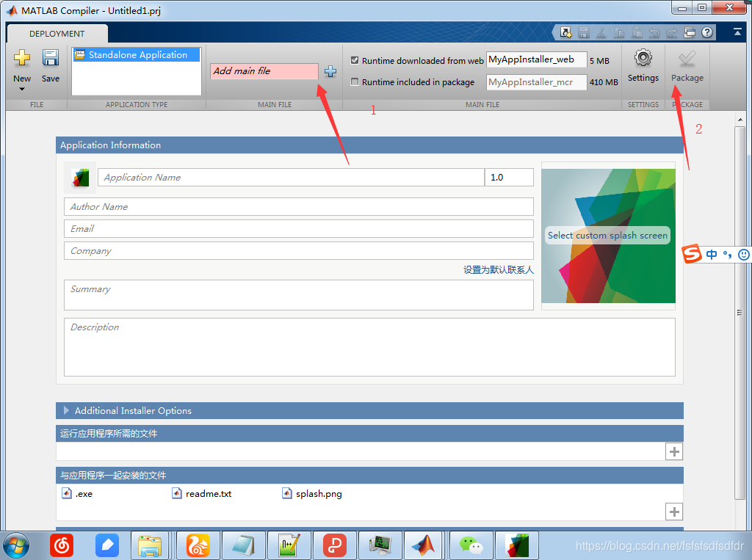Open Notepad++ from taskbar
752x560 pixels.
click(289, 545)
